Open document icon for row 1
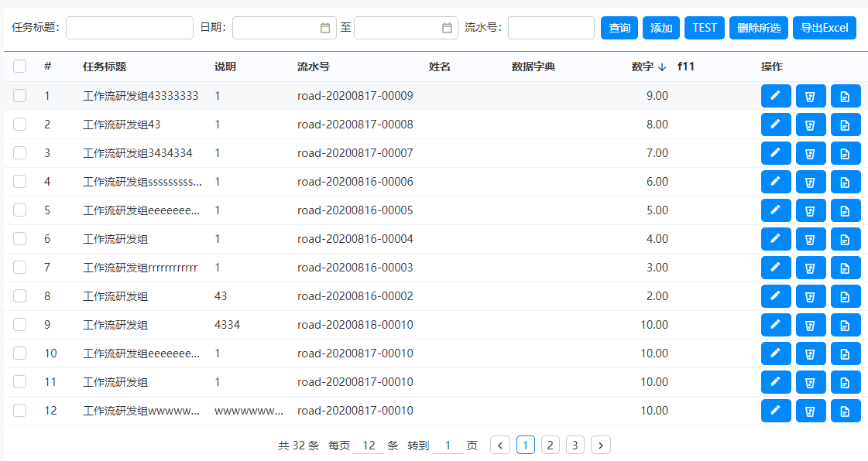This screenshot has width=868, height=461. (x=846, y=96)
